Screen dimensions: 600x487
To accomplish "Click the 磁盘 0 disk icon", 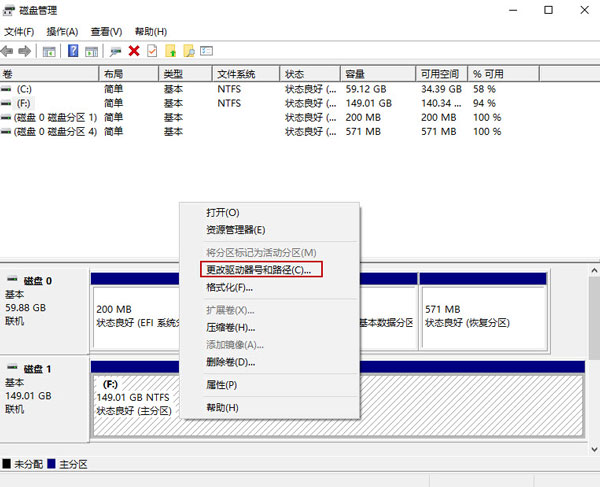I will pyautogui.click(x=12, y=279).
